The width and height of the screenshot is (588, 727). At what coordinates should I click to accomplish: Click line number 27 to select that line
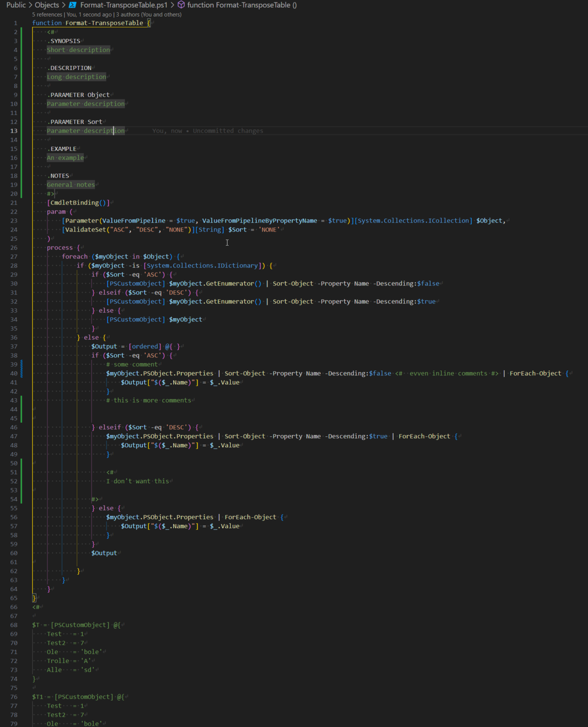(x=14, y=256)
